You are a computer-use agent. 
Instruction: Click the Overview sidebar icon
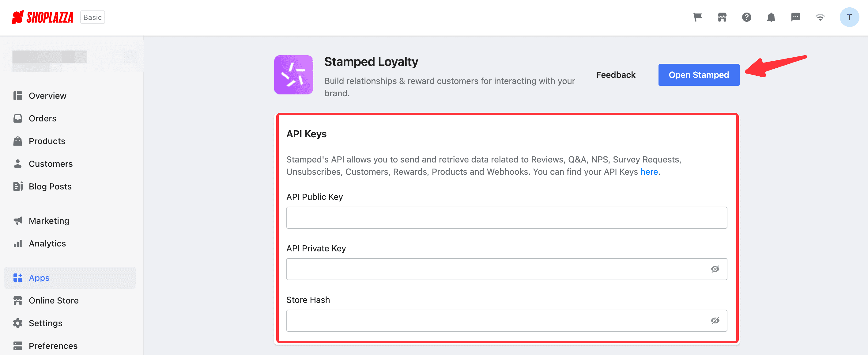(x=18, y=96)
